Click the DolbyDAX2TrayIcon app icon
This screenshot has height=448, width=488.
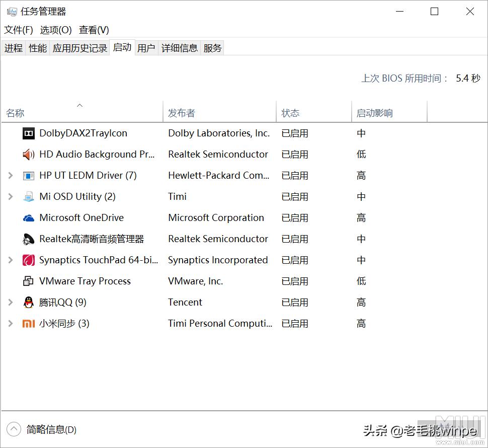(x=29, y=133)
